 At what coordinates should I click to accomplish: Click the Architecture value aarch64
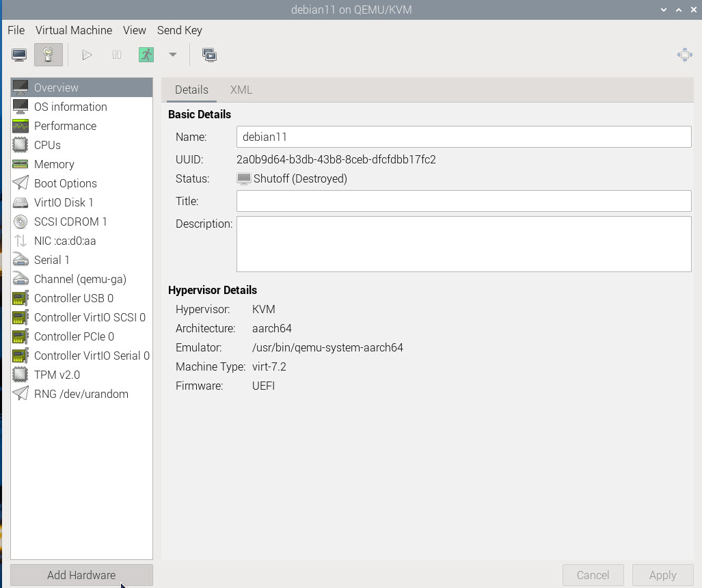[x=272, y=328]
